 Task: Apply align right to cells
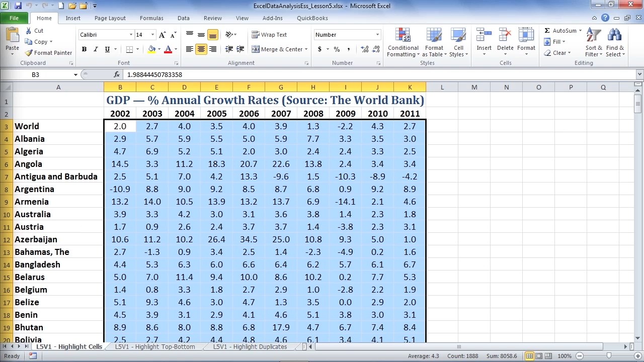[x=212, y=49]
